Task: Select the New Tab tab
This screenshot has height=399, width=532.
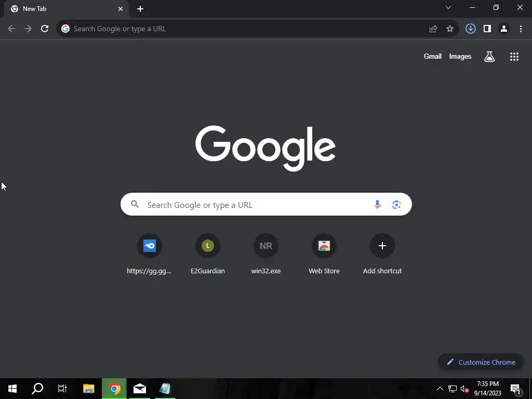Action: [x=66, y=9]
